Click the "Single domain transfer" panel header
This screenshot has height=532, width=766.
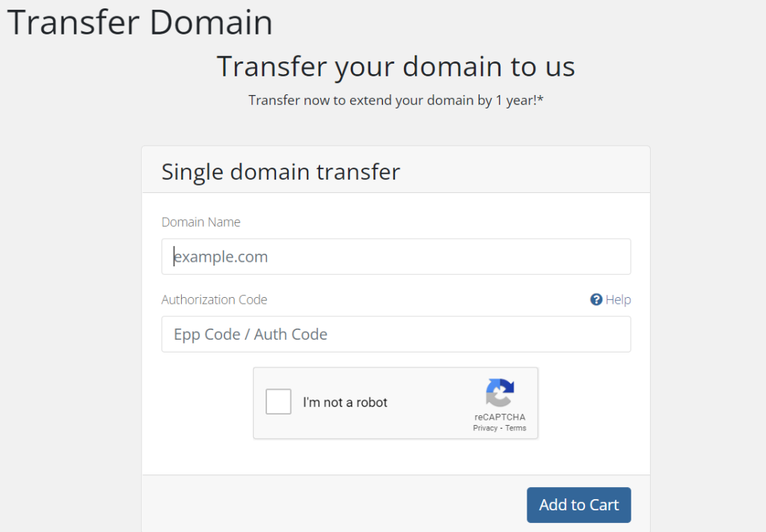pyautogui.click(x=281, y=171)
